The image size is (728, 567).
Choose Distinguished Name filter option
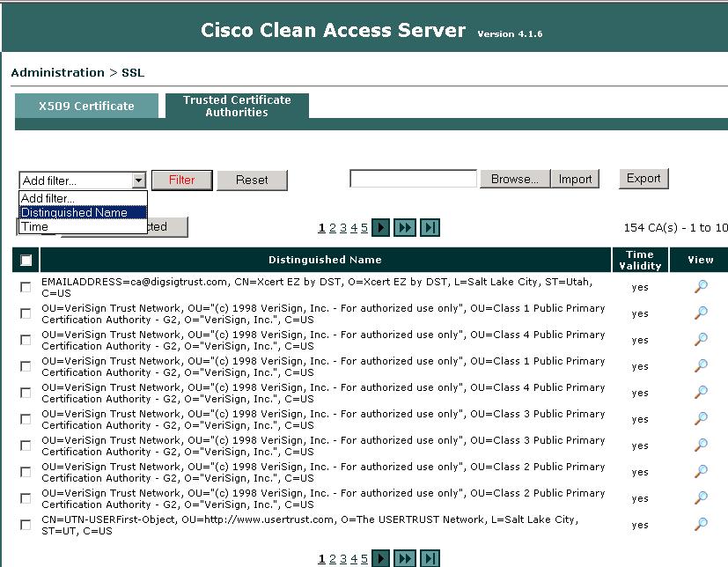point(83,212)
